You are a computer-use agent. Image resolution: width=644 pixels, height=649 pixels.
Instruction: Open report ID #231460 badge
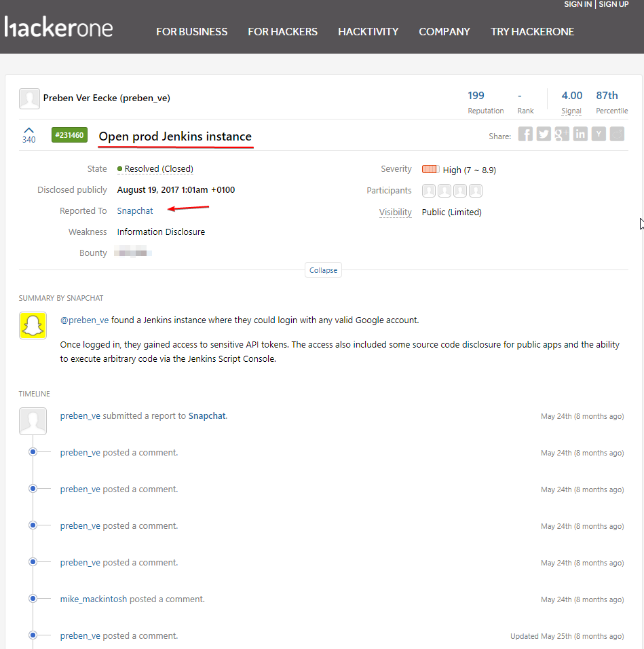69,135
